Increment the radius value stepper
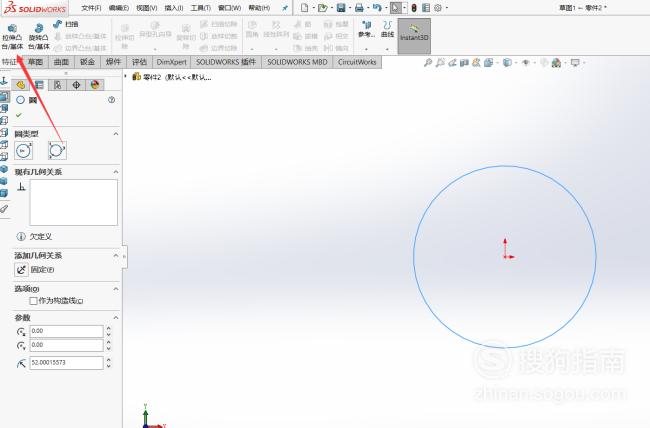 click(109, 359)
